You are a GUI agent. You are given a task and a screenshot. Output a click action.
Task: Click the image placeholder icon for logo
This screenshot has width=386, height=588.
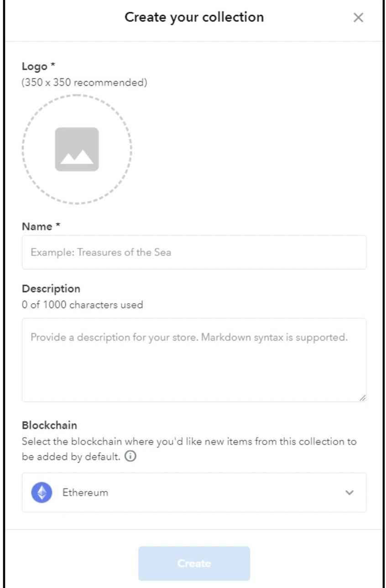coord(77,150)
